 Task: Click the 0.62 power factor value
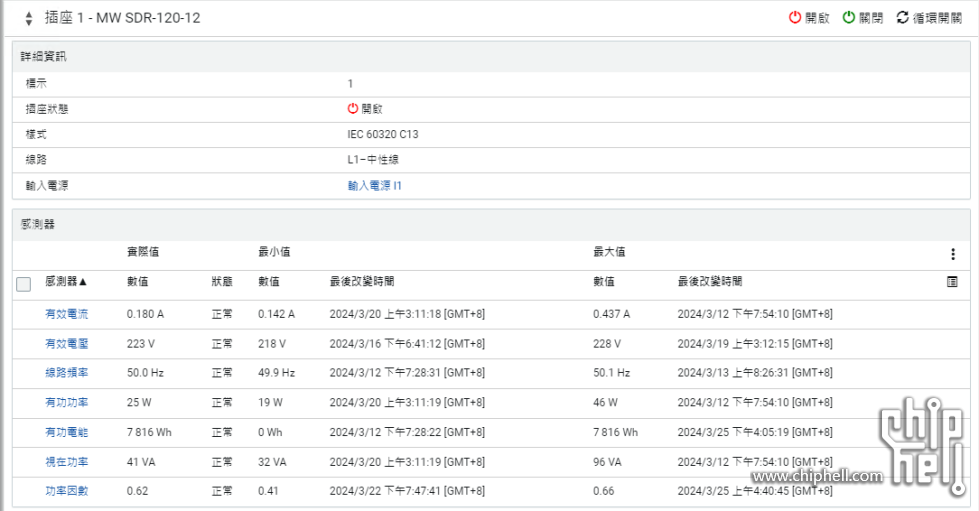pos(137,491)
